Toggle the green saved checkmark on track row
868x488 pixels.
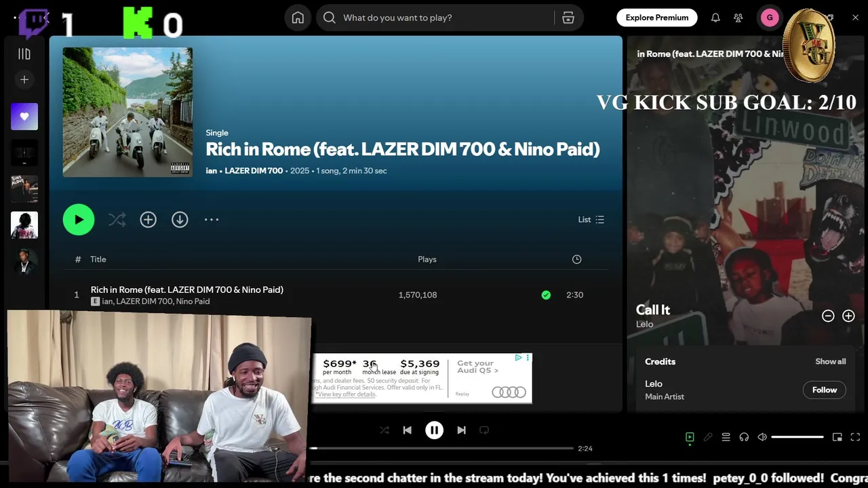point(546,295)
